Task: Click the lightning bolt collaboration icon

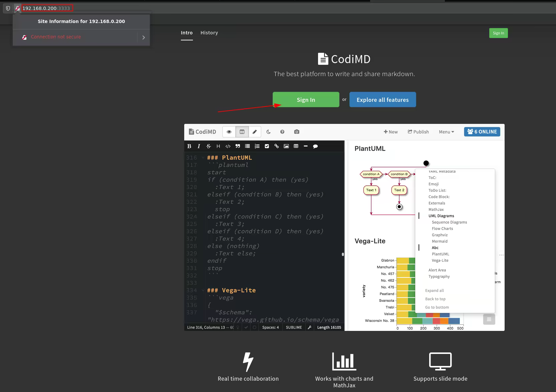Action: (x=248, y=362)
